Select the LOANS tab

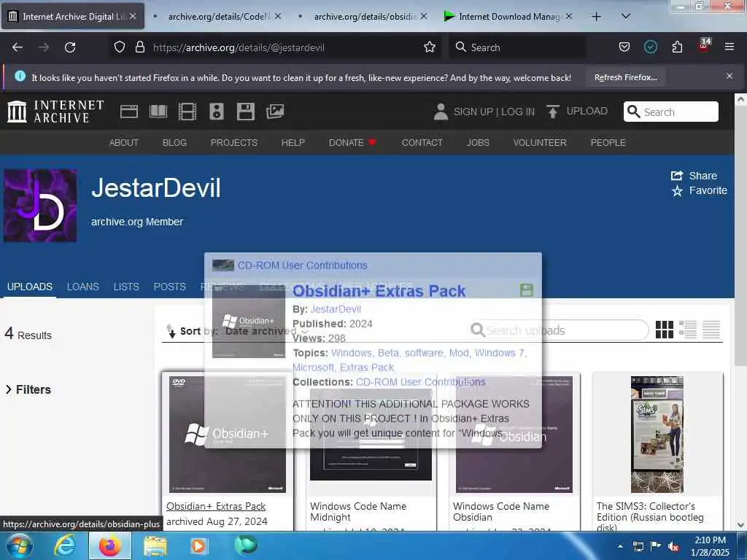(x=83, y=287)
